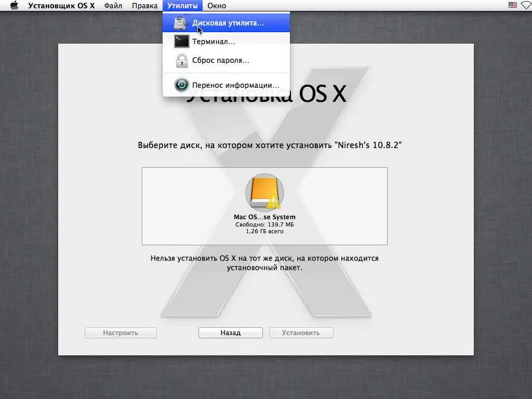Click the padlock icon for Сброс пароля
This screenshot has height=399, width=532.
182,60
